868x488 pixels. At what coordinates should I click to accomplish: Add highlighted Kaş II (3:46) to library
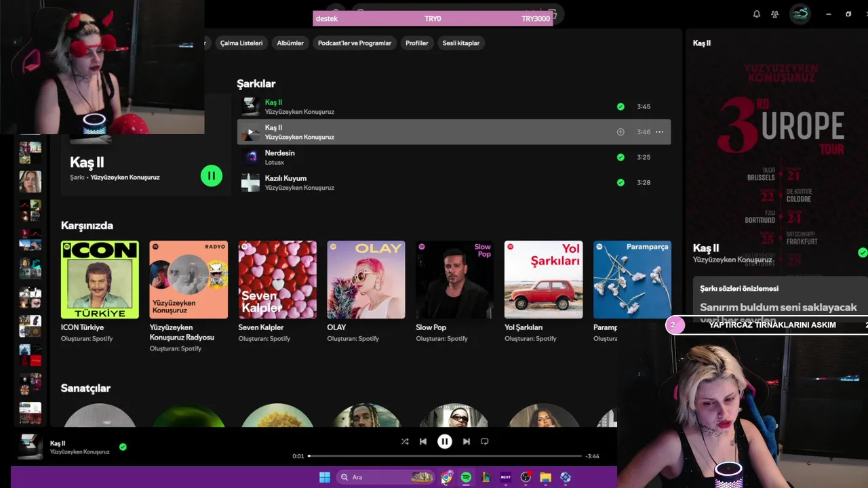(x=620, y=132)
